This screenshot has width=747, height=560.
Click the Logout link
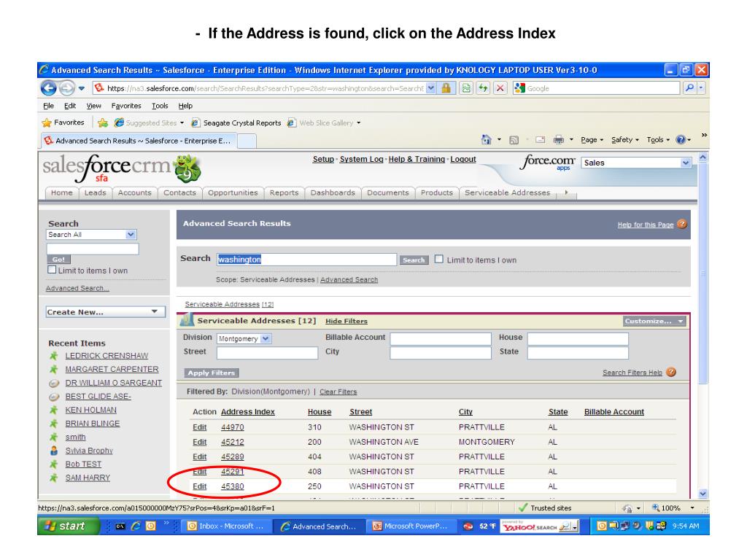(x=463, y=159)
